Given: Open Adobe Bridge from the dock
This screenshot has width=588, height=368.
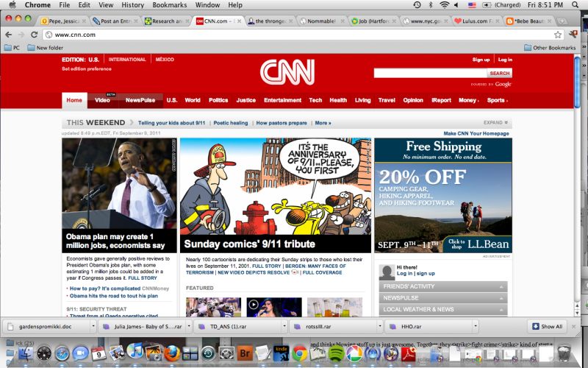Looking at the screenshot, I should pyautogui.click(x=245, y=353).
